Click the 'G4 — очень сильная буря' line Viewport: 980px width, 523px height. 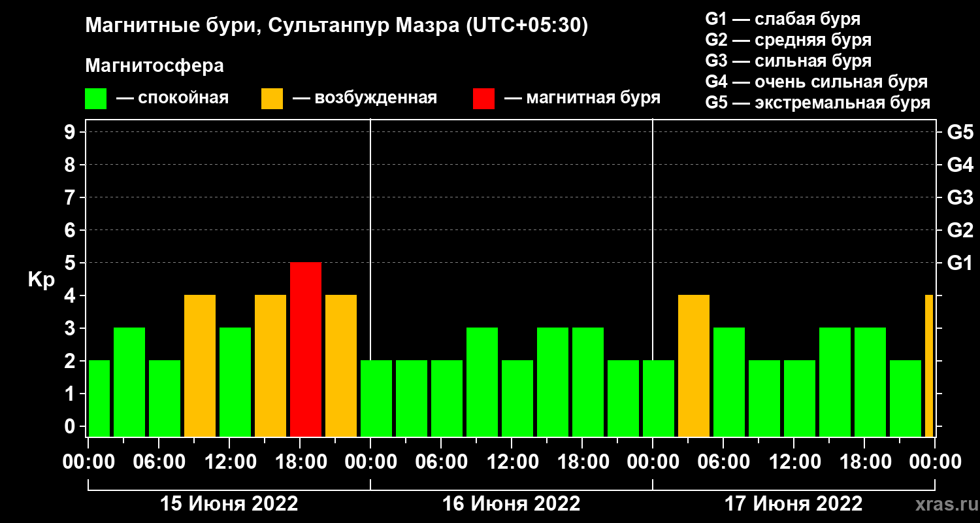click(816, 82)
